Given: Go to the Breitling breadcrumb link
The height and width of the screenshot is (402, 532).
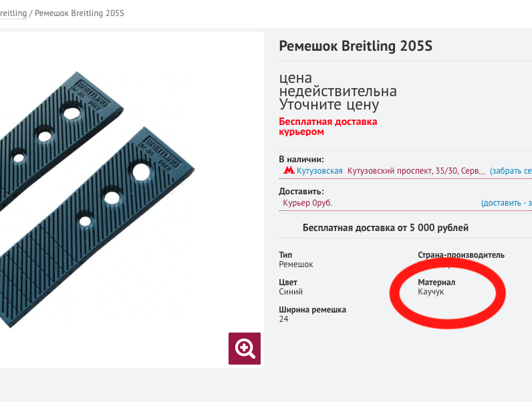Looking at the screenshot, I should [13, 13].
